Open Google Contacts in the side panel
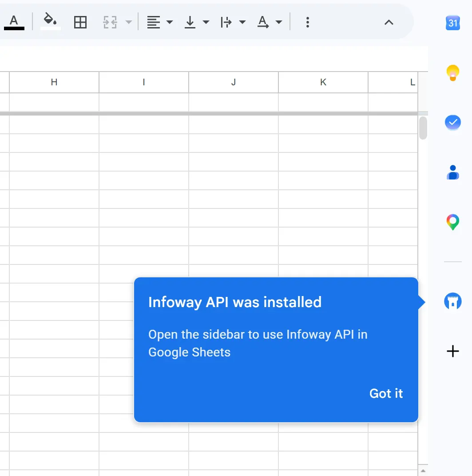Image resolution: width=472 pixels, height=476 pixels. [x=452, y=172]
